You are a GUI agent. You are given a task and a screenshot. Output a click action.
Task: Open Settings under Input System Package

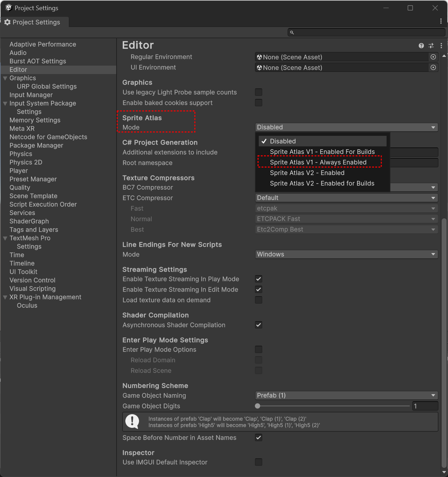pos(29,112)
